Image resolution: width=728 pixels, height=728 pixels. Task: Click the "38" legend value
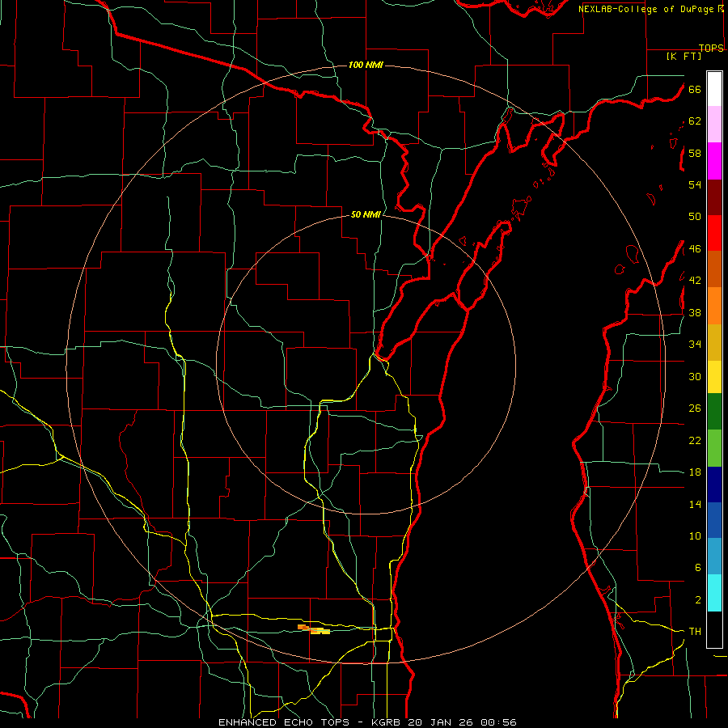click(695, 313)
